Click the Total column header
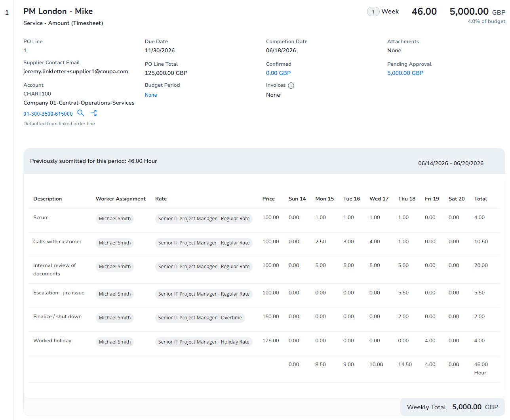The image size is (510, 420). 481,199
